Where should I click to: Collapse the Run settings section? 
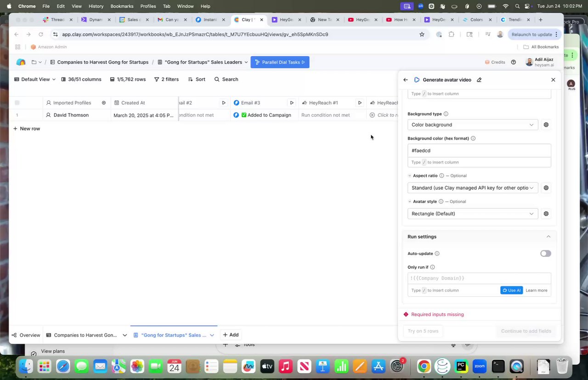pos(548,237)
